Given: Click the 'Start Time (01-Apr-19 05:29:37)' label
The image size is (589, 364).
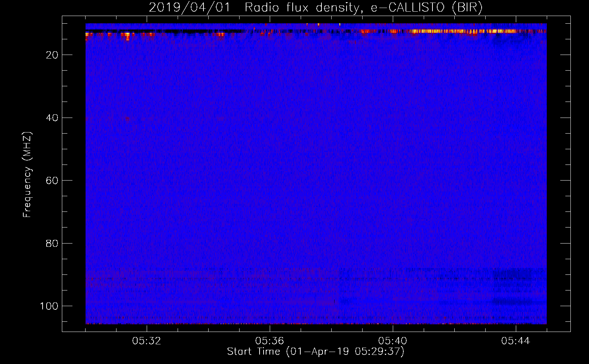Looking at the screenshot, I should pyautogui.click(x=316, y=352).
